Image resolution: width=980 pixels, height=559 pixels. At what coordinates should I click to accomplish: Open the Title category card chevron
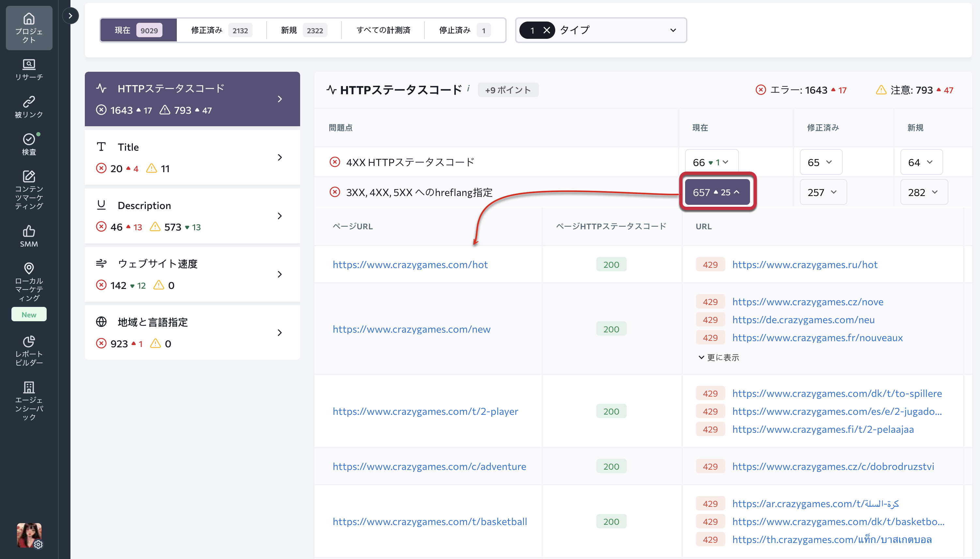coord(280,158)
